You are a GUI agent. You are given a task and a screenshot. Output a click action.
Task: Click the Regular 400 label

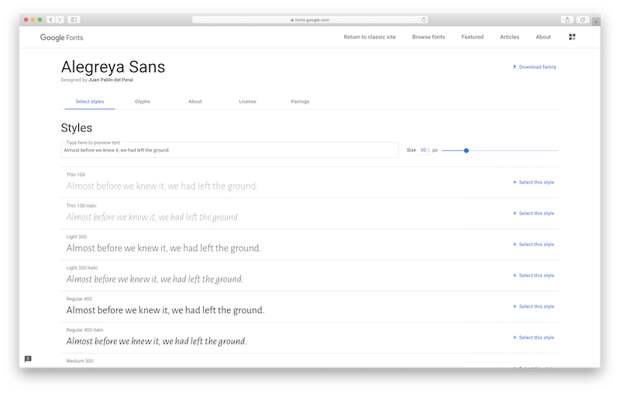[79, 299]
